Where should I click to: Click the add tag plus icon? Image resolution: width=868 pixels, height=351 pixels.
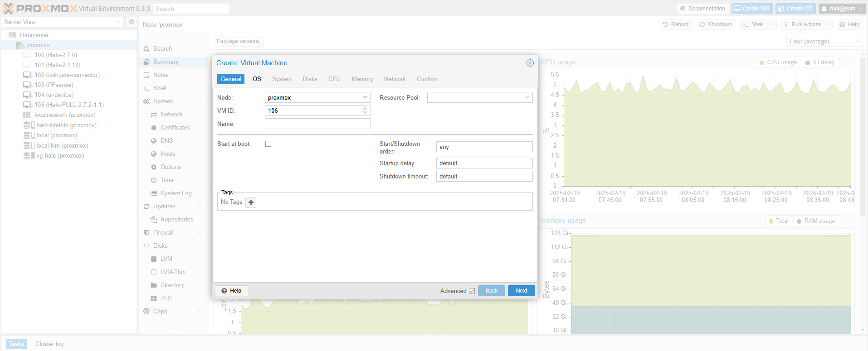251,202
